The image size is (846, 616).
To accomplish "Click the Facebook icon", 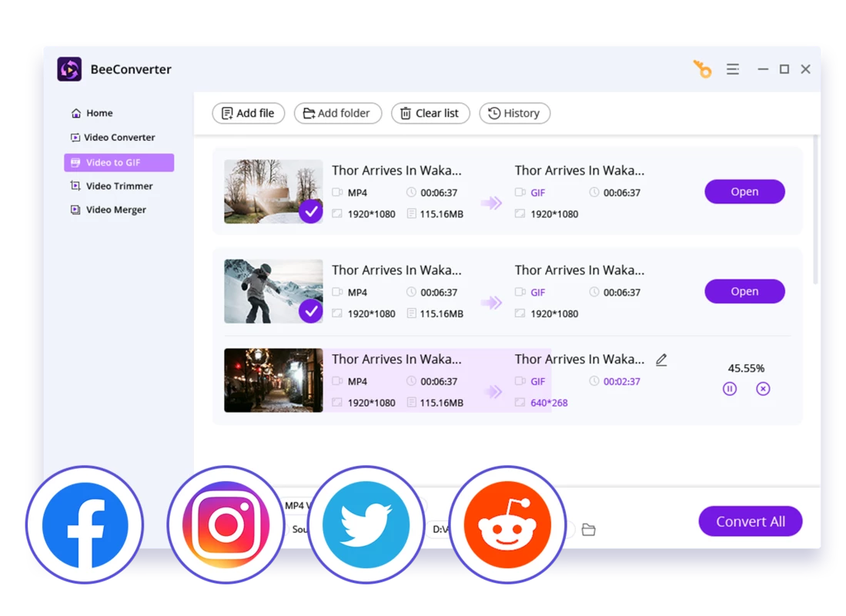I will [85, 525].
